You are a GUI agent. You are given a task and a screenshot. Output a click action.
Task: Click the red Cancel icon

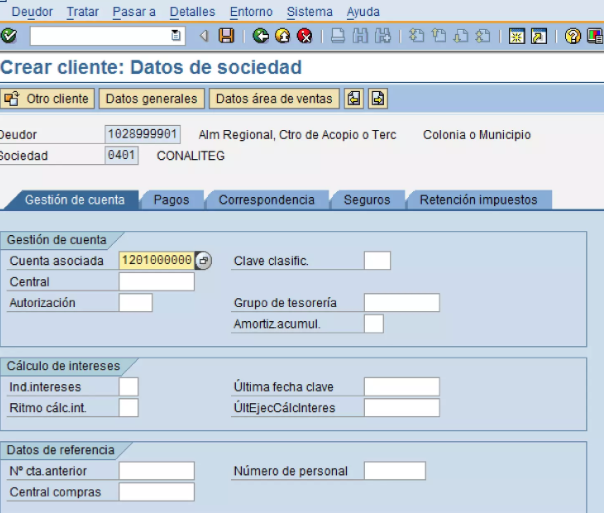pyautogui.click(x=305, y=36)
